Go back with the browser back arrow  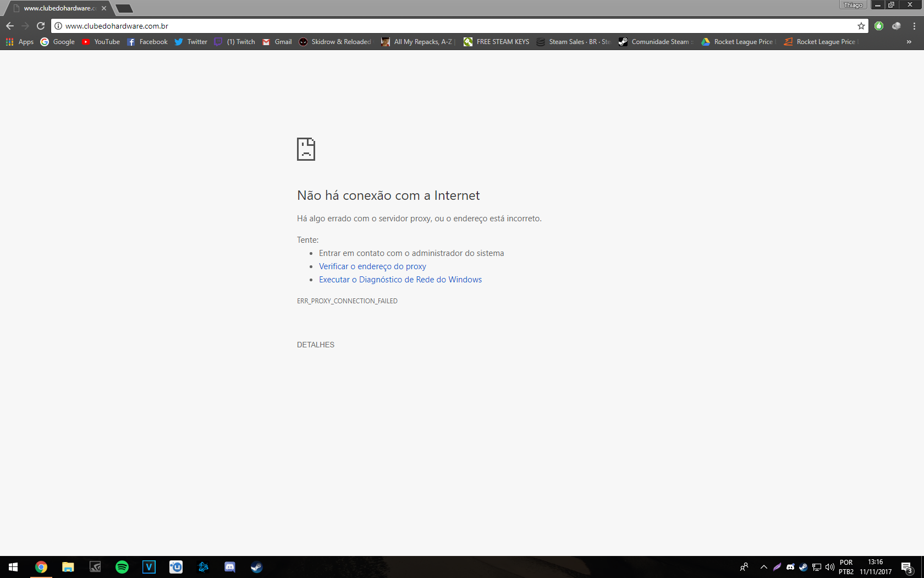tap(10, 26)
